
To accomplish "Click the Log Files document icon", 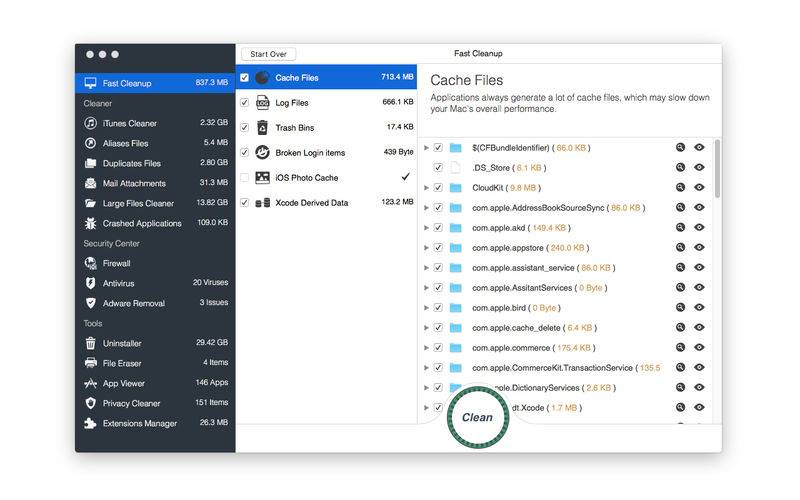I will [262, 103].
